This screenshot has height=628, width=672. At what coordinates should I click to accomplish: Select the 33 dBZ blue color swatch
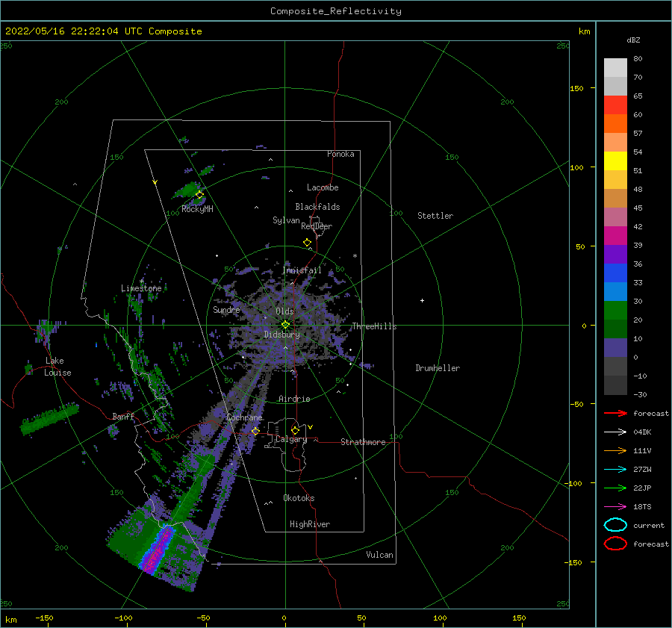(x=615, y=291)
